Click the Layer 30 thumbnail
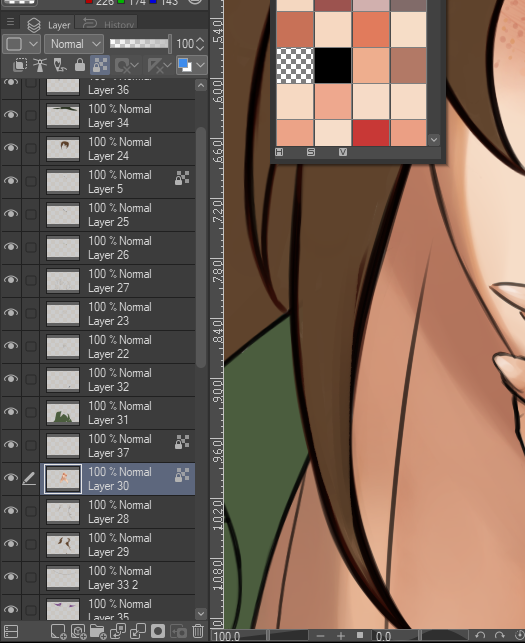 pos(63,479)
